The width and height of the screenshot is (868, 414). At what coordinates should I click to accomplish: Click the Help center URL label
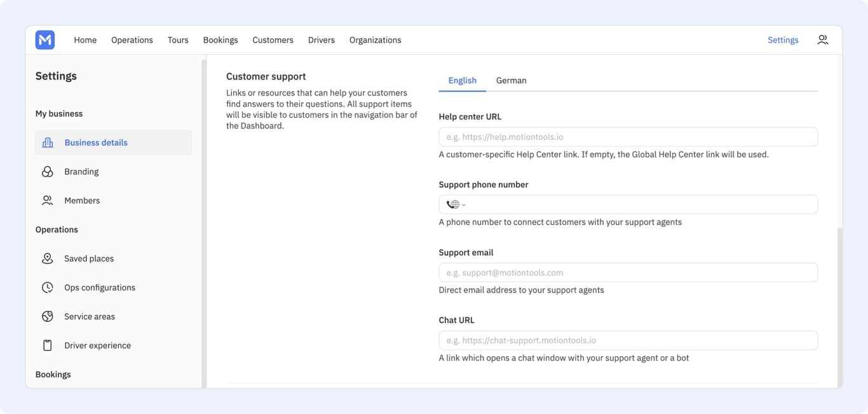(x=470, y=117)
